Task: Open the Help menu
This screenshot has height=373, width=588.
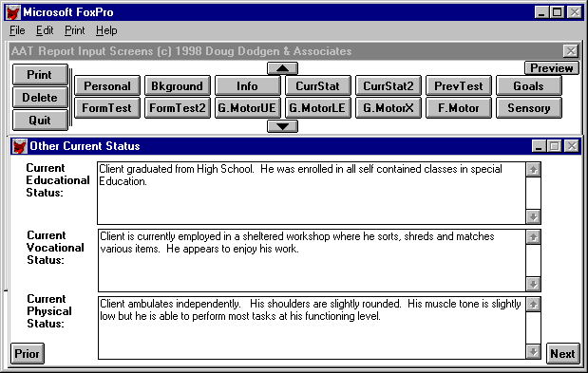Action: click(x=106, y=30)
